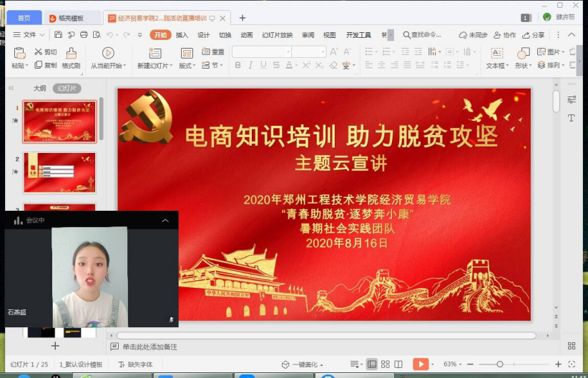The width and height of the screenshot is (588, 378).
Task: Click the 未同步 cloud sync icon
Action: pyautogui.click(x=463, y=35)
